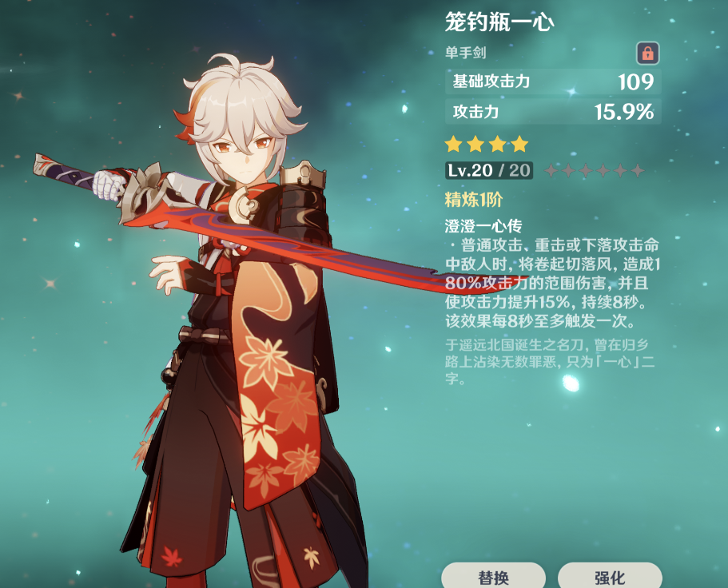Click the passive effect description paragraph

[x=552, y=283]
